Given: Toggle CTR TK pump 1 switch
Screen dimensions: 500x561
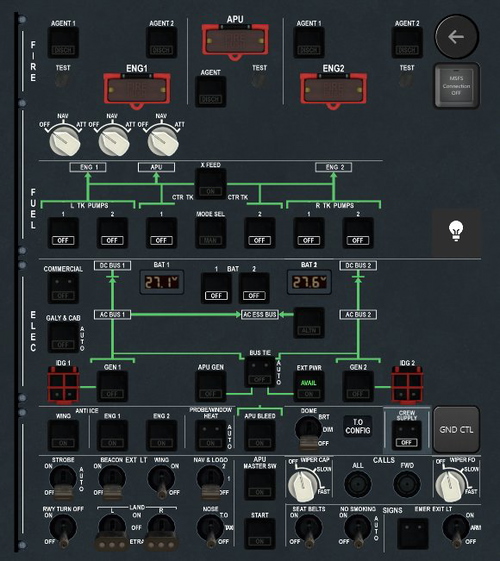Looking at the screenshot, I should [x=161, y=233].
